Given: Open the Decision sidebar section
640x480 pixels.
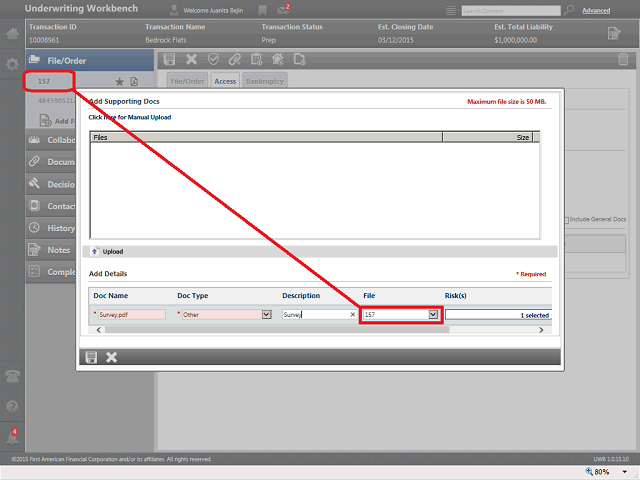Looking at the screenshot, I should (51, 184).
